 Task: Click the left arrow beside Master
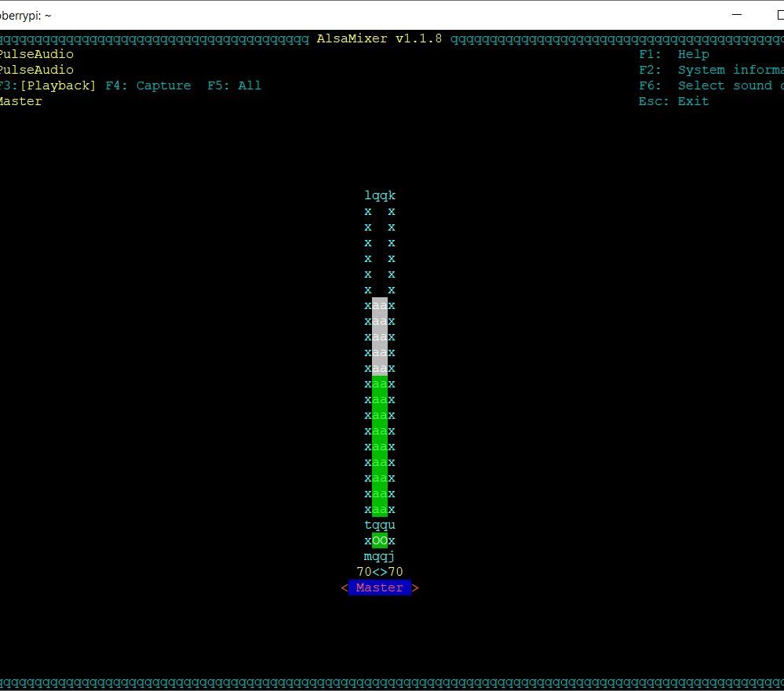click(x=345, y=587)
